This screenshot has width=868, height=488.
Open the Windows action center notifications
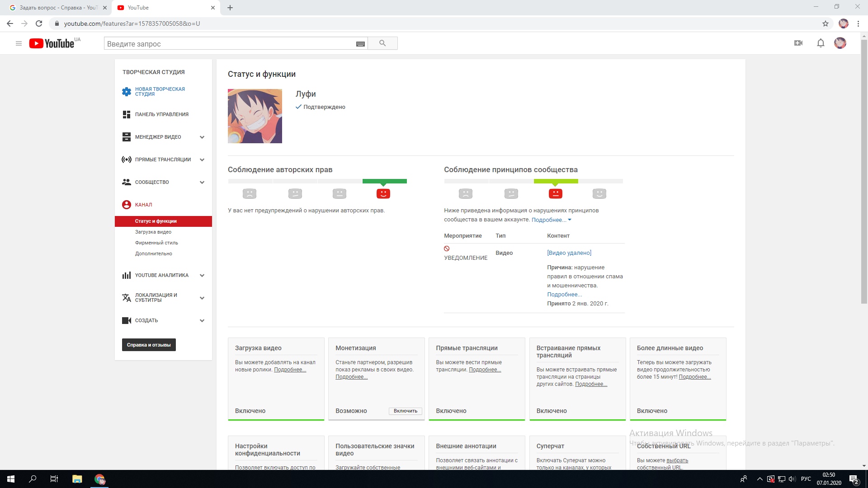(854, 479)
